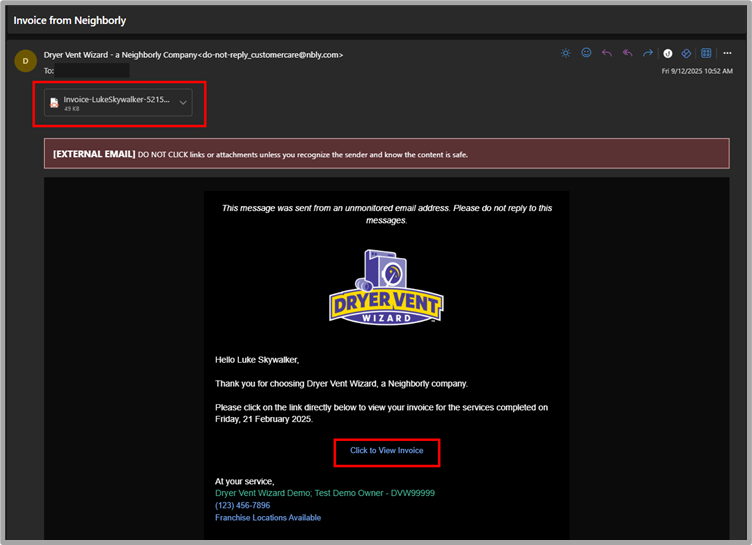Screen dimensions: 752x545
Task: Click the Dryer Vent Wizard logo image
Action: pyautogui.click(x=387, y=287)
